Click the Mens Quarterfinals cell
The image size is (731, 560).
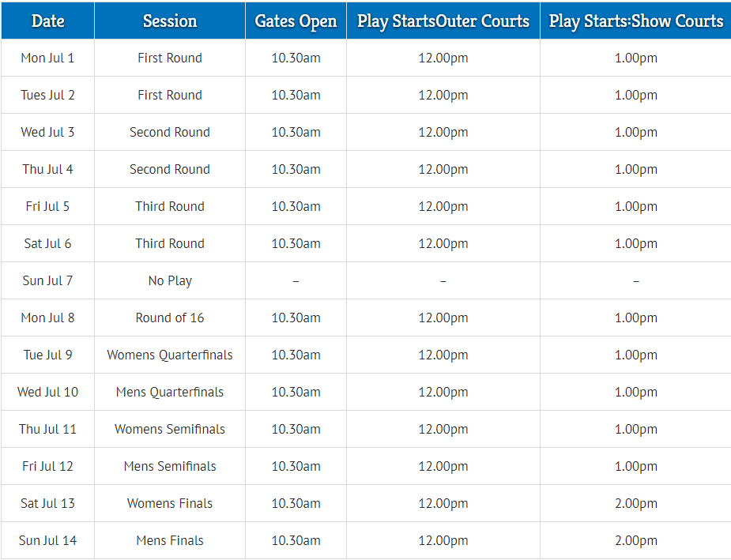(x=170, y=392)
